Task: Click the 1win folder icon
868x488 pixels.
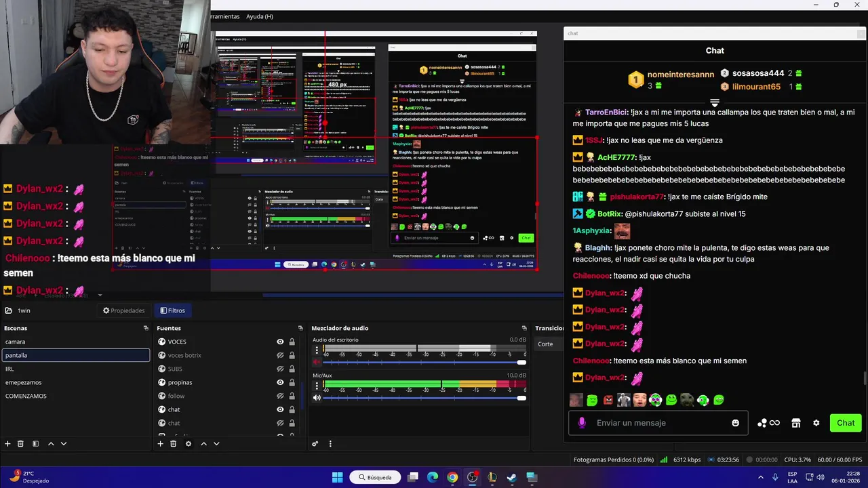Action: 8,310
